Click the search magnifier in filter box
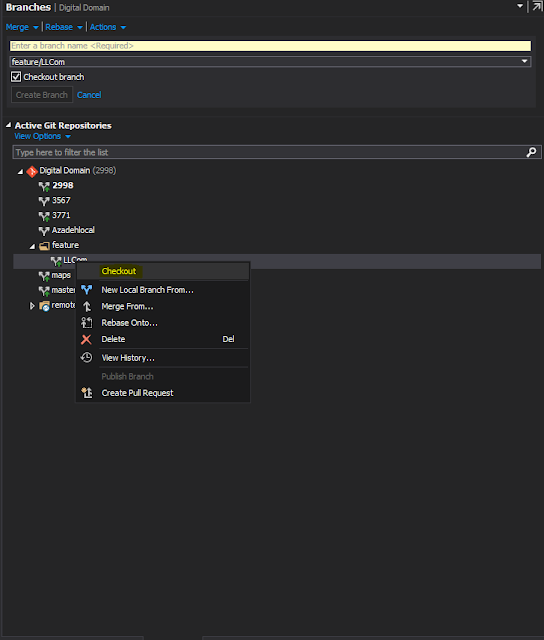The width and height of the screenshot is (544, 640). click(x=531, y=152)
